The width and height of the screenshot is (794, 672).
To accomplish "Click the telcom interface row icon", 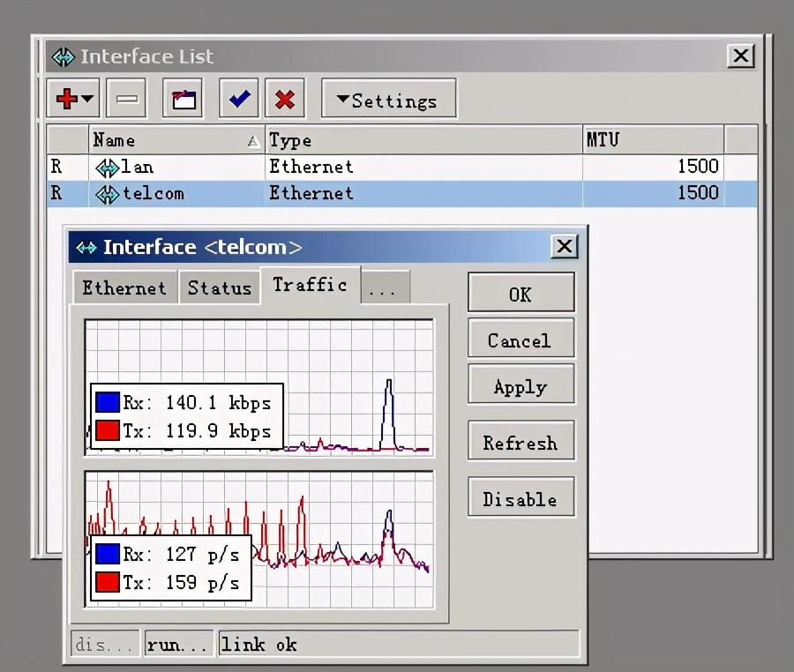I will (x=107, y=194).
